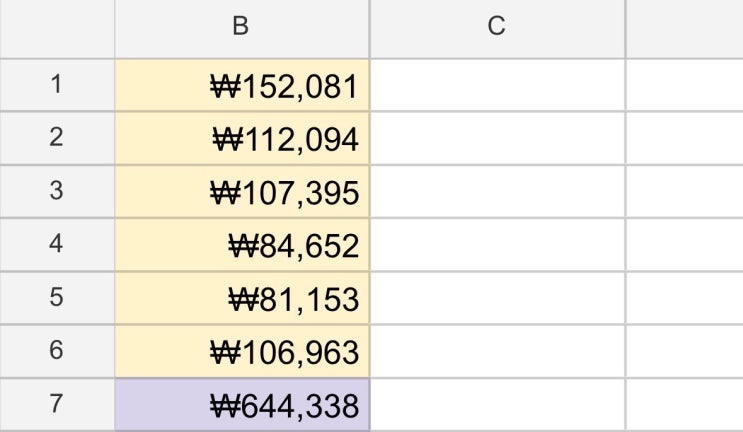This screenshot has height=432, width=743.
Task: Click the ₩84,652 cell
Action: (241, 246)
